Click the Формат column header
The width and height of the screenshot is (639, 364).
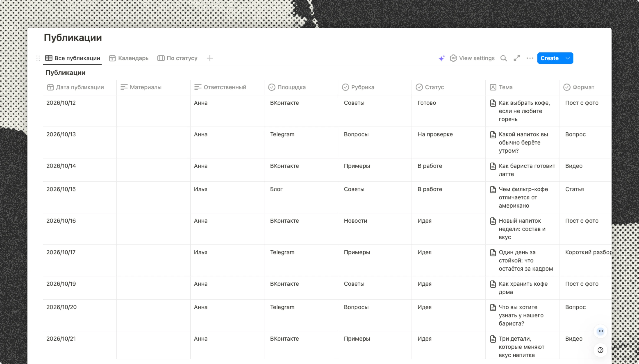click(586, 87)
